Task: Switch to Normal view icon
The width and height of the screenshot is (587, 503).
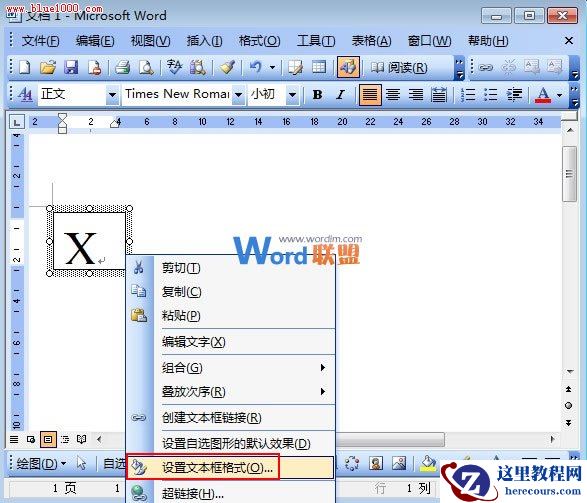Action: pyautogui.click(x=14, y=439)
